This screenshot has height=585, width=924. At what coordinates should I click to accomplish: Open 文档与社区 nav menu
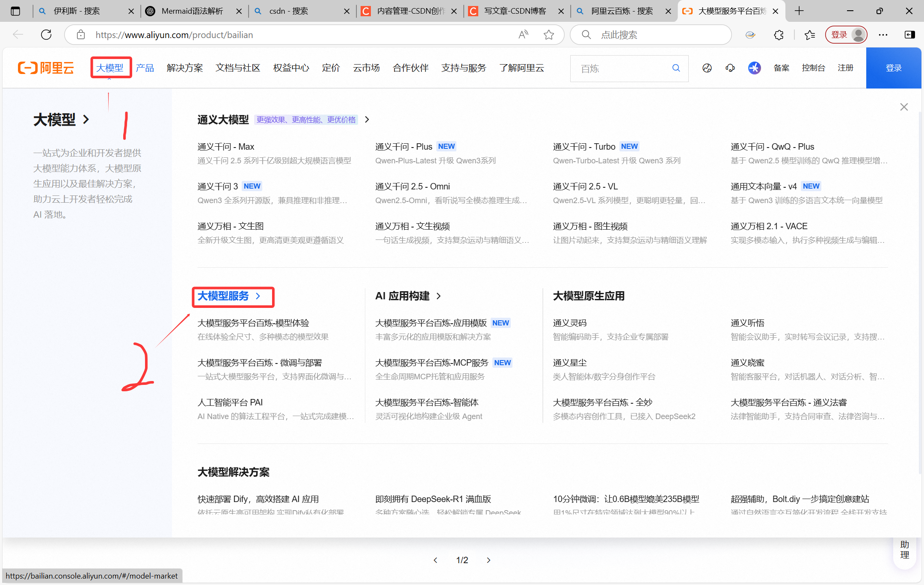(238, 68)
